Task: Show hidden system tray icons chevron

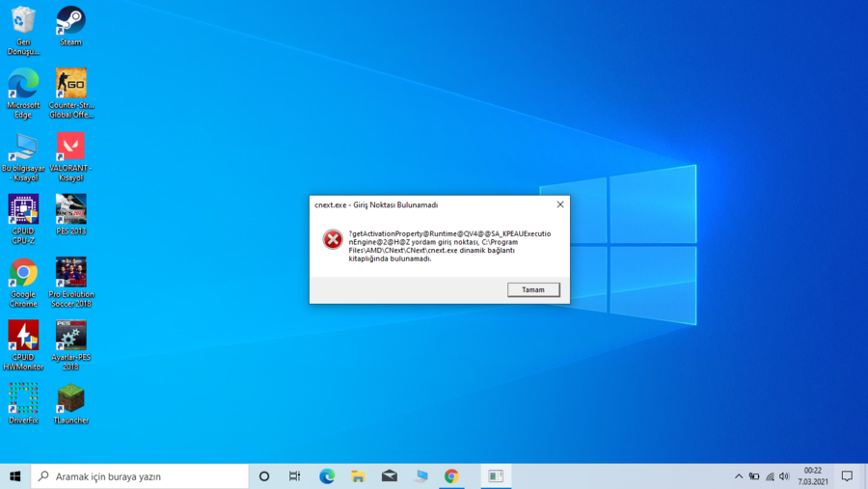Action: 739,476
